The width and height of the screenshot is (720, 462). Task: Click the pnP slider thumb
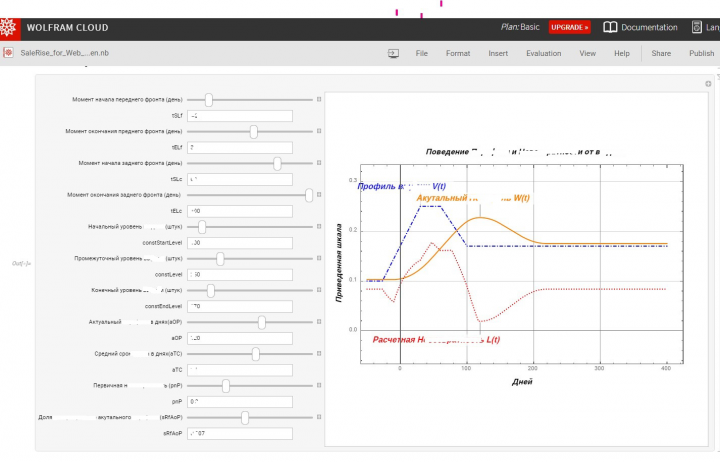(x=225, y=386)
